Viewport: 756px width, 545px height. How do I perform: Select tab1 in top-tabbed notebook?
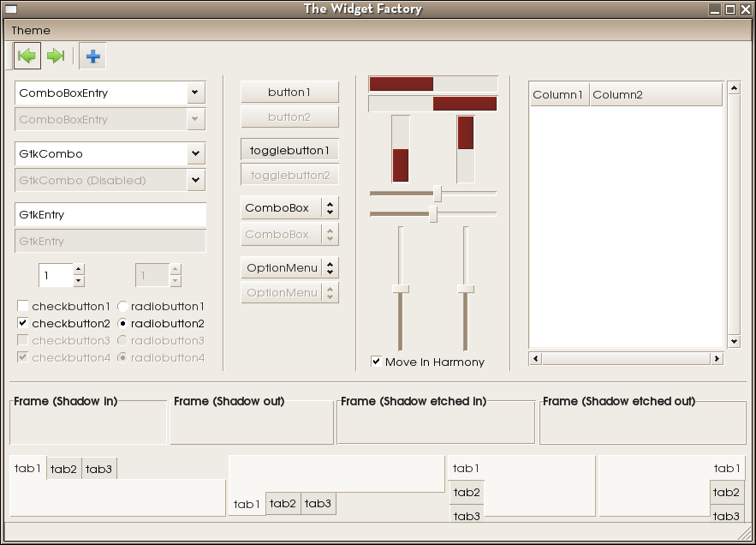pyautogui.click(x=28, y=468)
